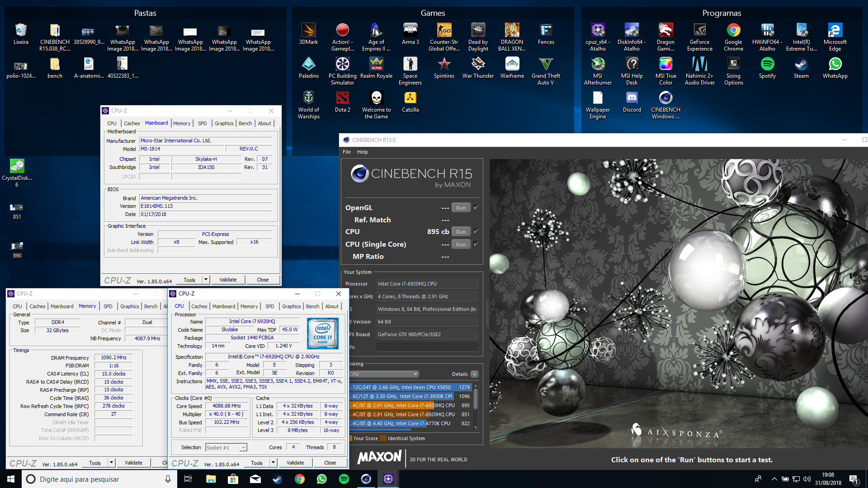Switch to Caches tab in front CPU-Z window
This screenshot has height=488, width=868.
199,306
